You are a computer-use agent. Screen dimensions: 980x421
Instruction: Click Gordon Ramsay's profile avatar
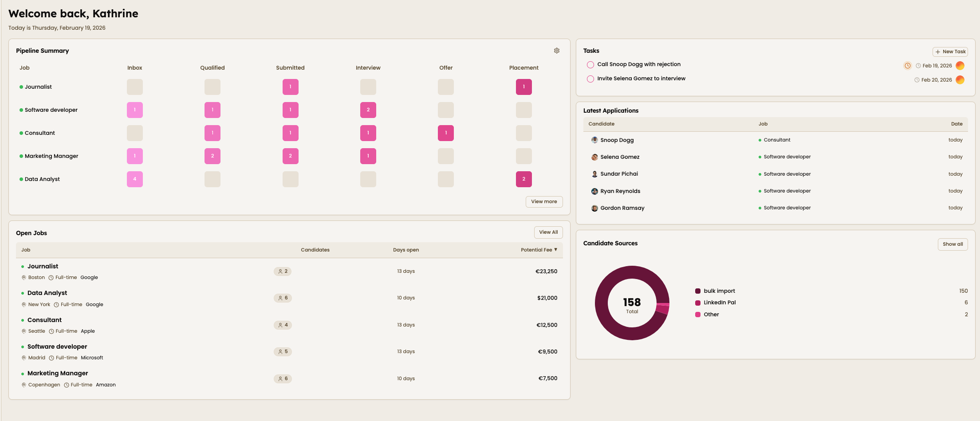pyautogui.click(x=594, y=208)
